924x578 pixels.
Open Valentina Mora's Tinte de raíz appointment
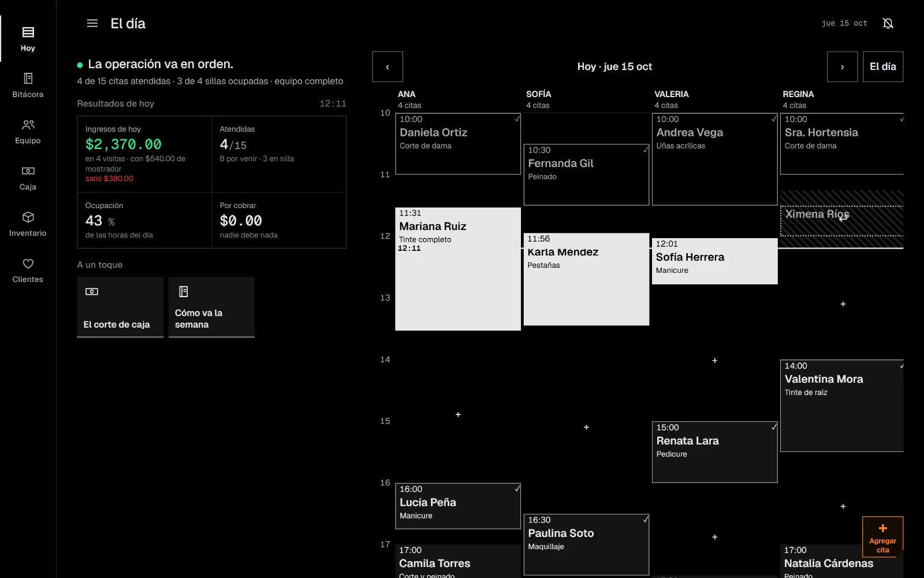841,406
